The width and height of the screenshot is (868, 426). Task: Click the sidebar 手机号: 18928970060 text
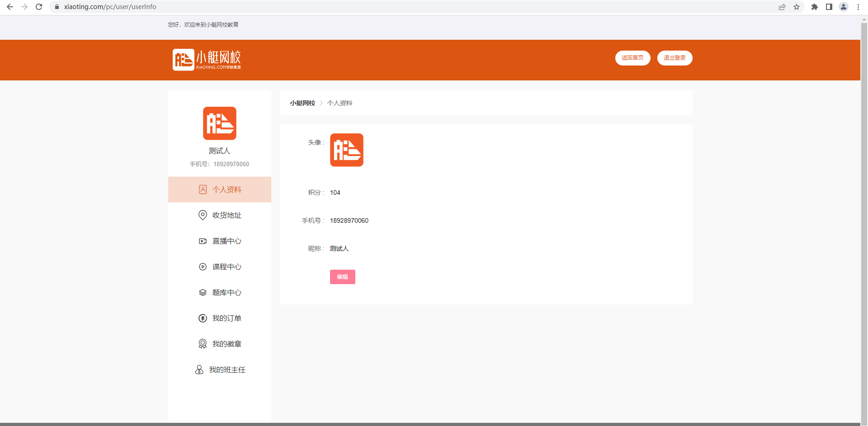pos(219,164)
